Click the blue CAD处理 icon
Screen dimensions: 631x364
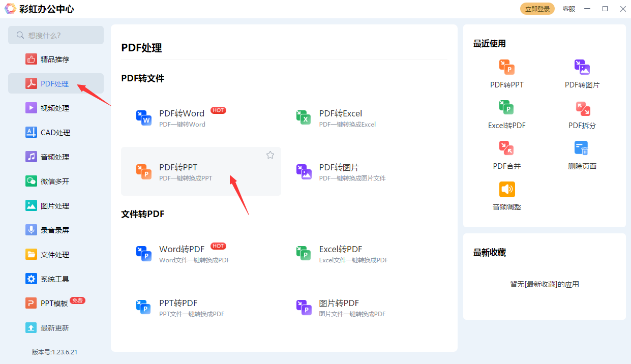pyautogui.click(x=32, y=132)
